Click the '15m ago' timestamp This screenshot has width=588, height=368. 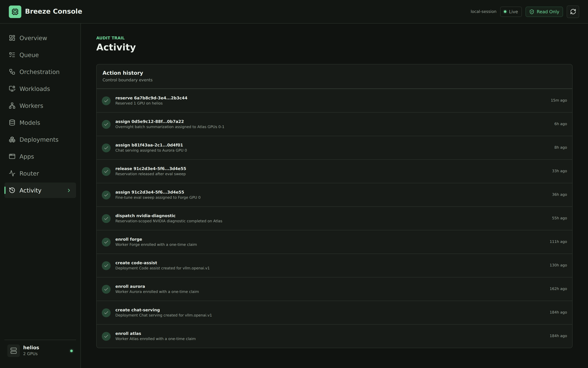point(559,100)
